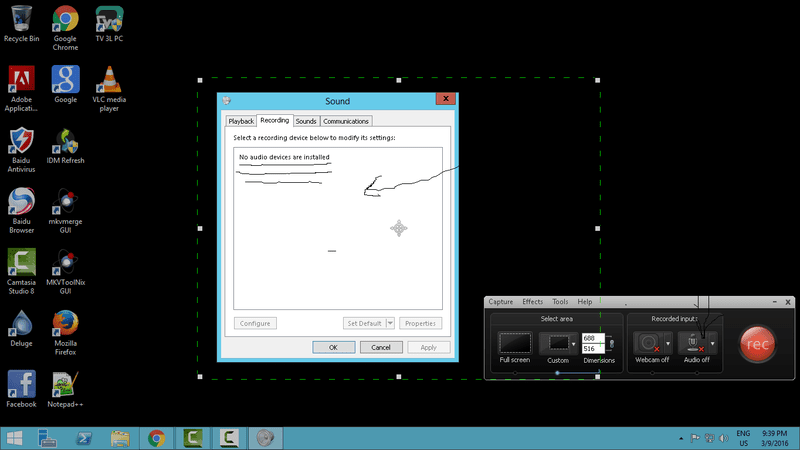
Task: Open Mozilla Firefox desktop icon
Action: [65, 329]
